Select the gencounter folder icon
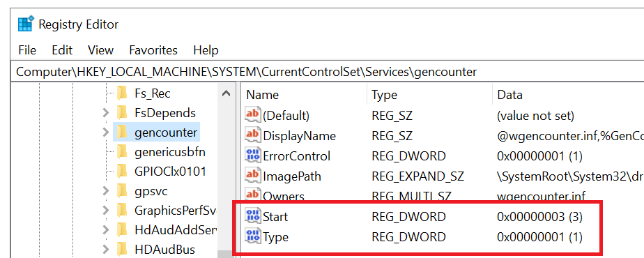644x258 pixels. [122, 132]
